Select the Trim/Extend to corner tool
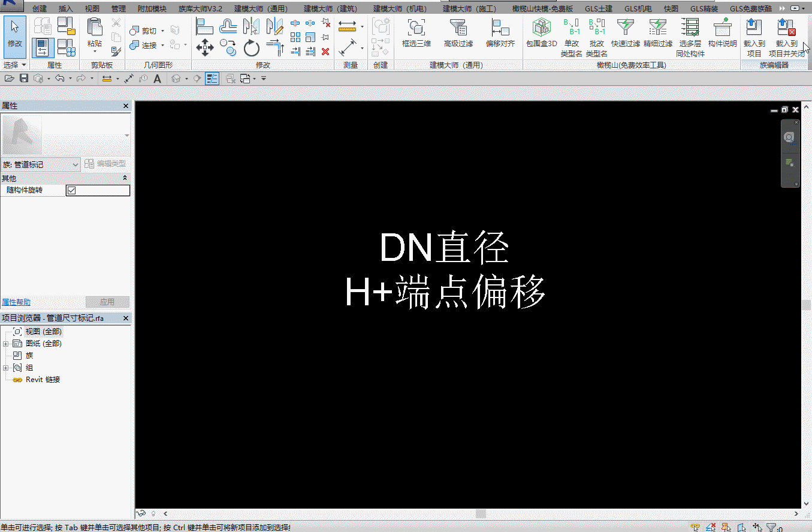 (x=275, y=47)
